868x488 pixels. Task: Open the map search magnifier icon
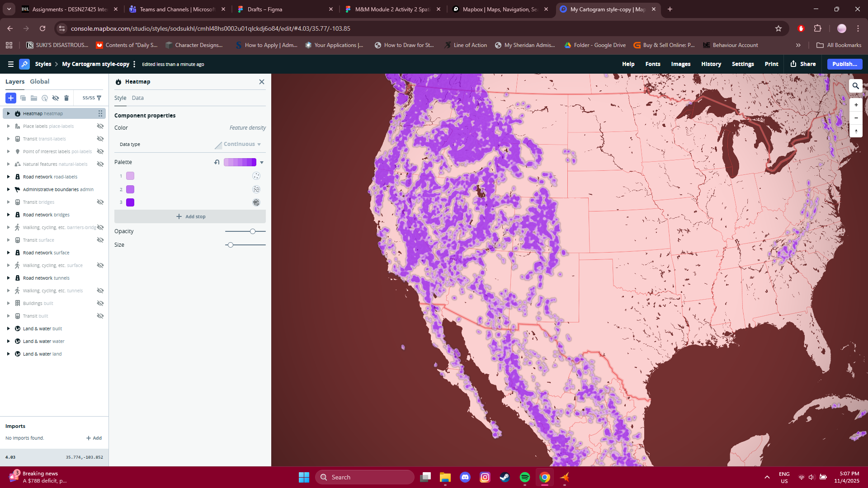pyautogui.click(x=855, y=85)
